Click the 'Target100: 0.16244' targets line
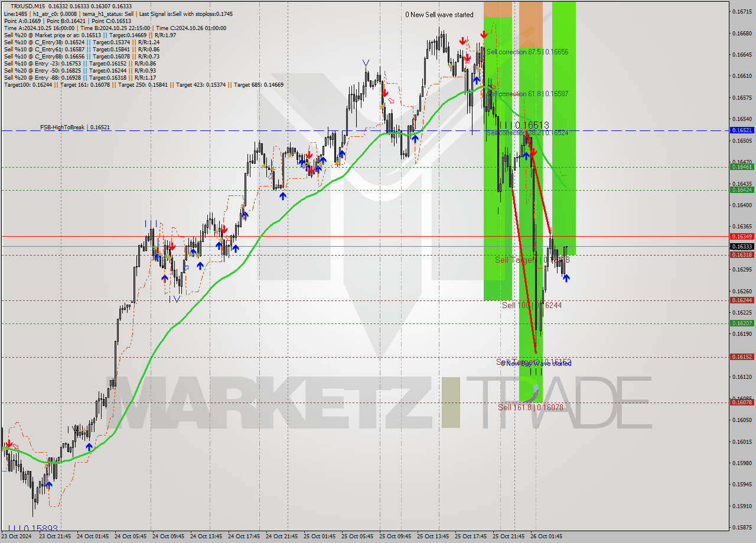This screenshot has width=756, height=543. 144,84
